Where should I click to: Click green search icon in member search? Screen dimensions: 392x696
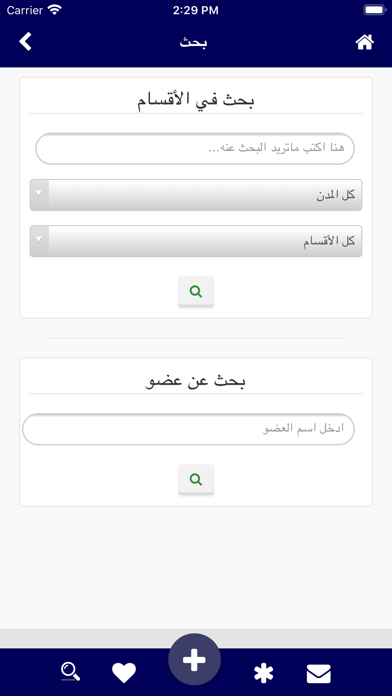click(196, 479)
